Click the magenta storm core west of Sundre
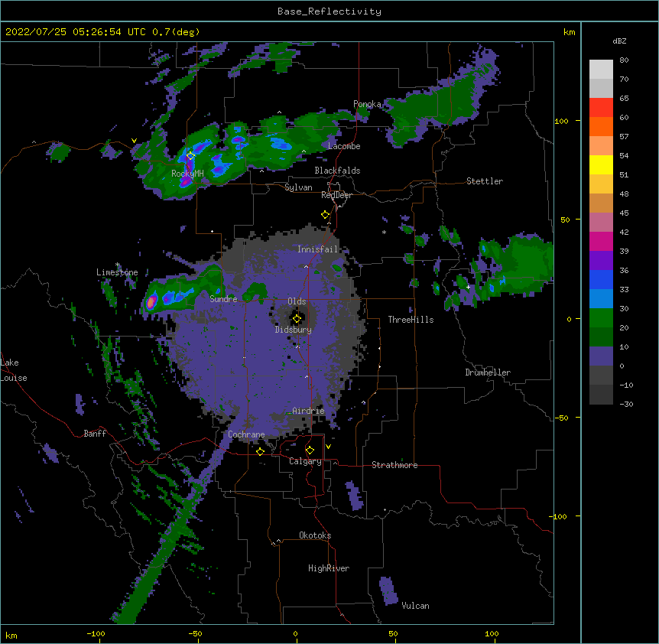Image resolution: width=659 pixels, height=644 pixels. pyautogui.click(x=151, y=302)
